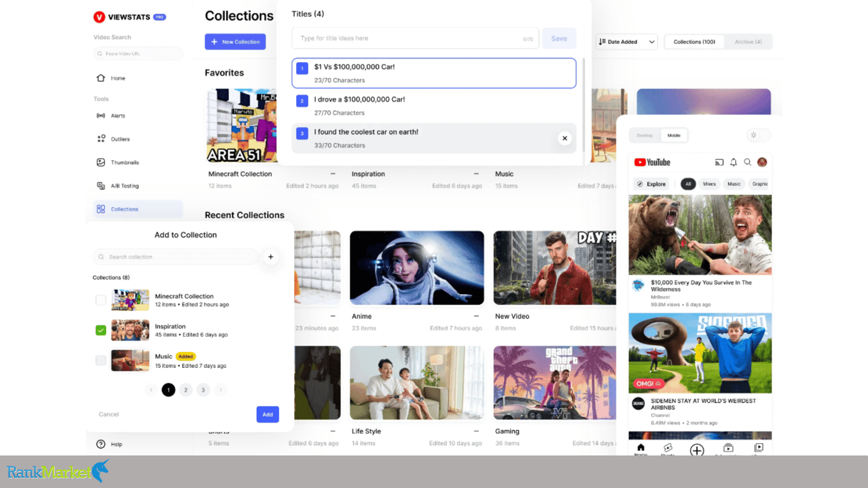This screenshot has width=868, height=488.
Task: Tap the Library icon in YouTube bottom bar
Action: click(x=758, y=449)
